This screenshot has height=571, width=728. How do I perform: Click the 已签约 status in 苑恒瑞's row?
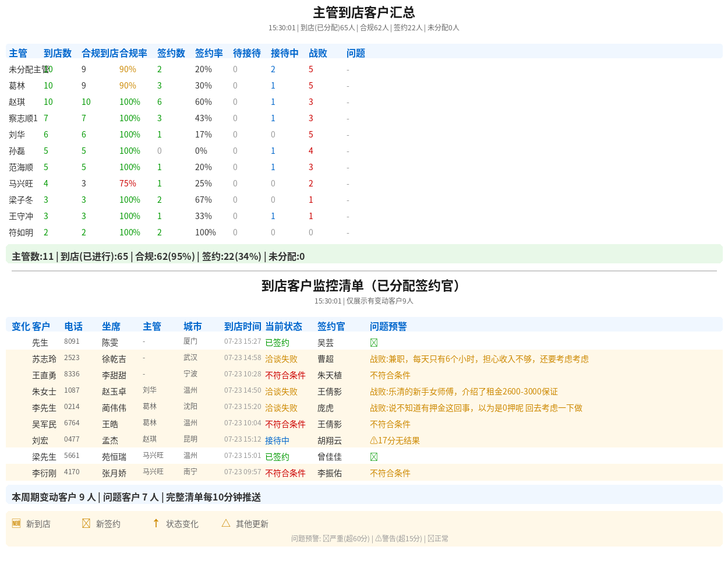pos(277,457)
